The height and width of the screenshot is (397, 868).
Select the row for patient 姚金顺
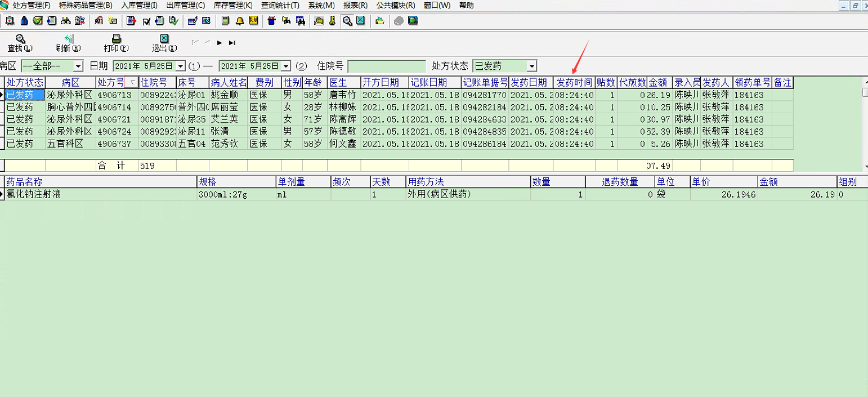click(x=399, y=95)
